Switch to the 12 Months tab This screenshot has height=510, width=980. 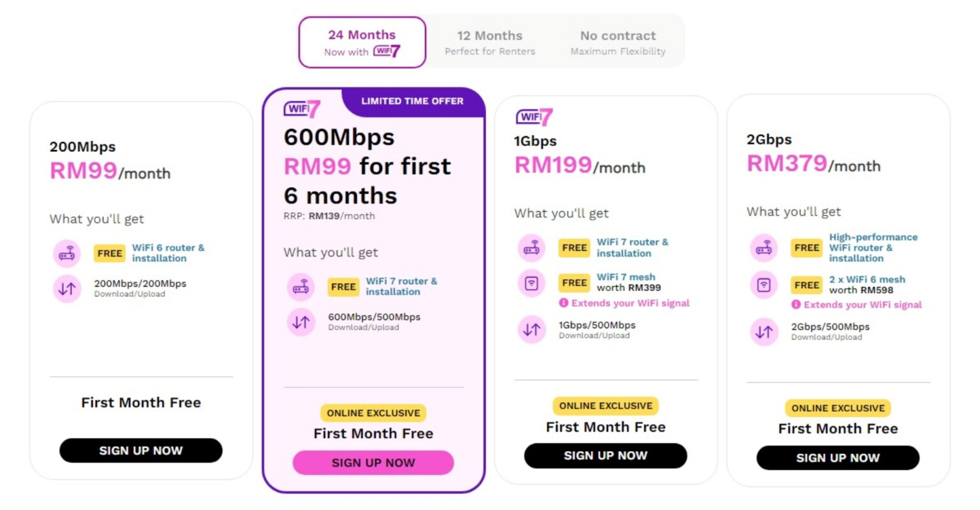point(490,42)
